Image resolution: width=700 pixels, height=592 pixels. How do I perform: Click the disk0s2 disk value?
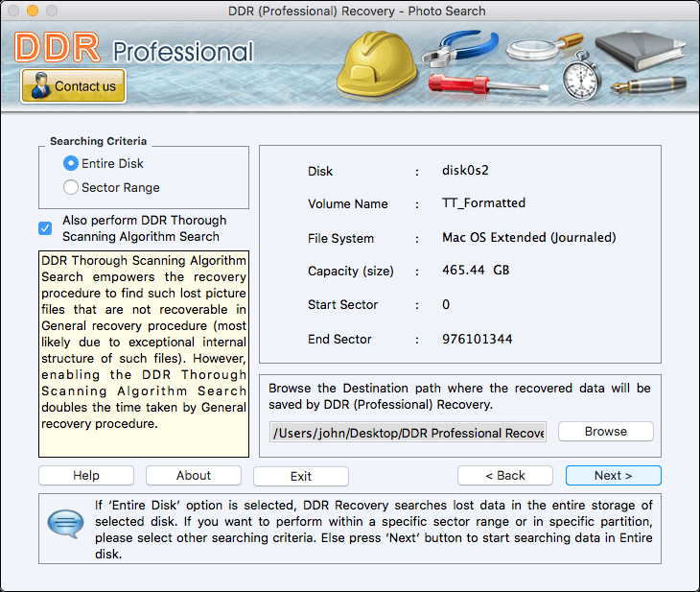pyautogui.click(x=465, y=170)
